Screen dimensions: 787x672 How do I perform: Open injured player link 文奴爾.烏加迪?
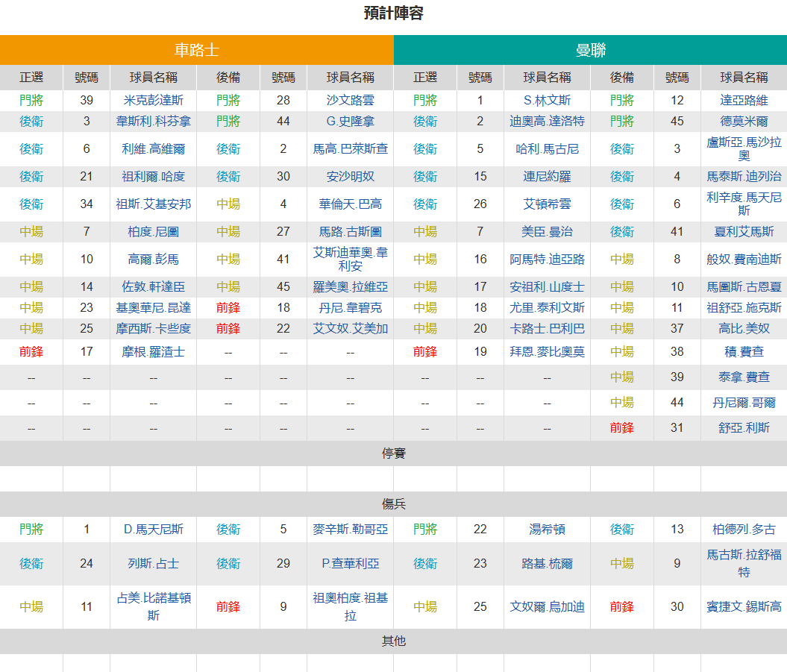547,607
